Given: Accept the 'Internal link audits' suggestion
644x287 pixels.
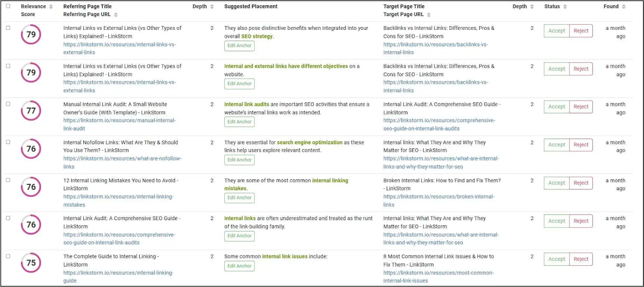Looking at the screenshot, I should [557, 107].
